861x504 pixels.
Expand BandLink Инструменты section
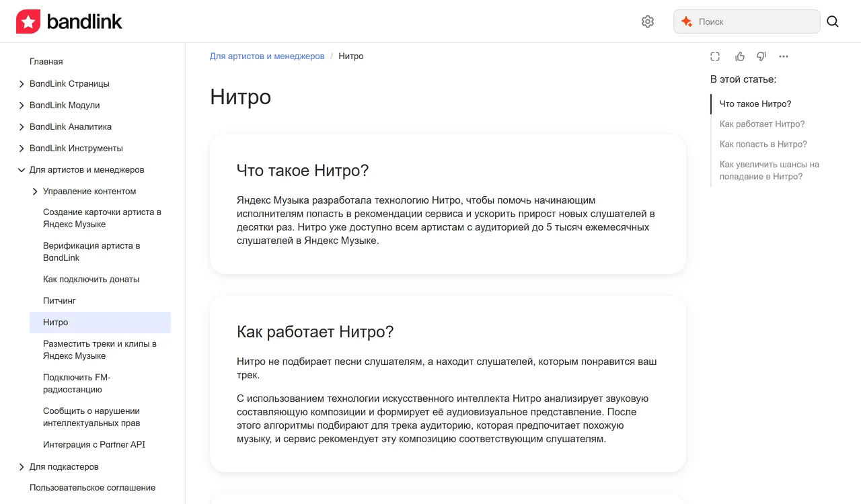22,149
